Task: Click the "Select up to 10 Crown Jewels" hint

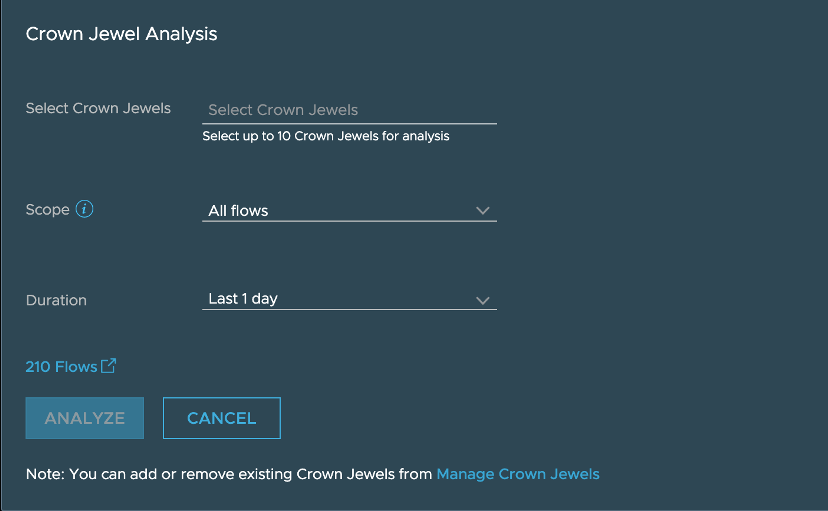Action: [326, 136]
